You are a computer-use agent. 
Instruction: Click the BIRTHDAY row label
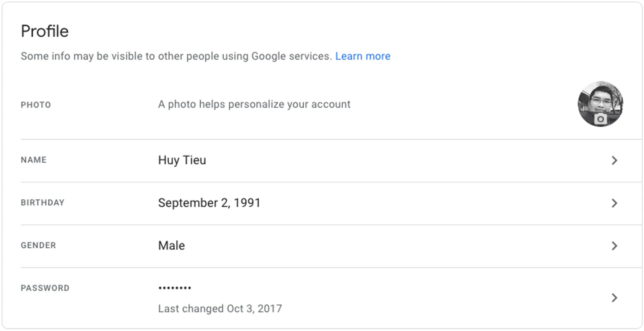coord(43,203)
